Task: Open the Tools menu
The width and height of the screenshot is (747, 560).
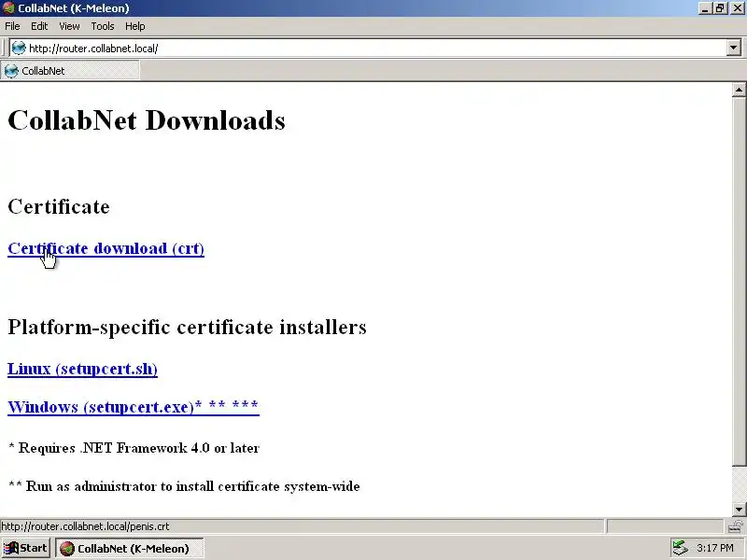Action: click(x=103, y=26)
